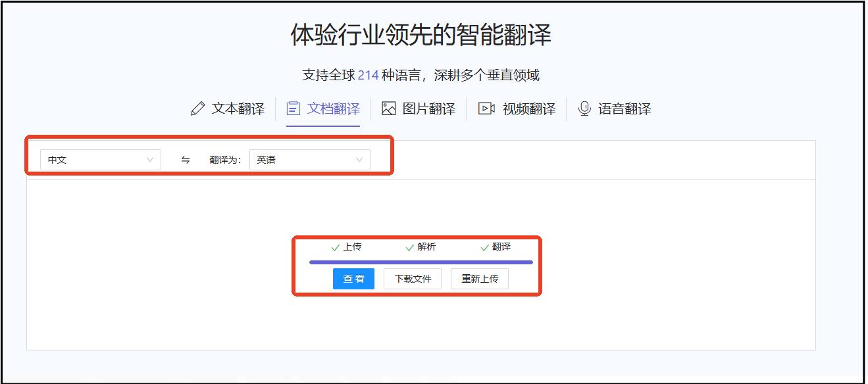Screen dimensions: 868x384
Task: Open the 英语 target language dropdown
Action: (x=309, y=159)
